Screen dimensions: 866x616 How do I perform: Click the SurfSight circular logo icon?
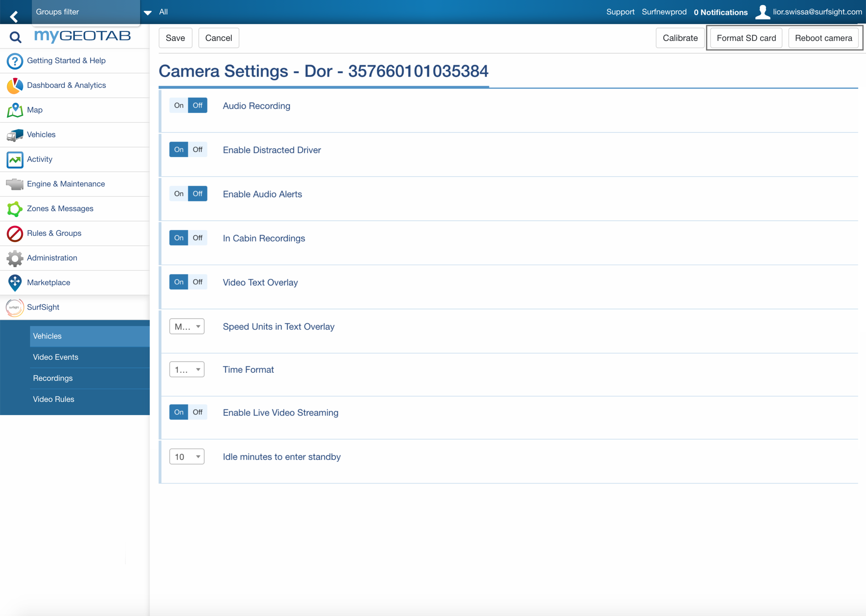point(15,308)
